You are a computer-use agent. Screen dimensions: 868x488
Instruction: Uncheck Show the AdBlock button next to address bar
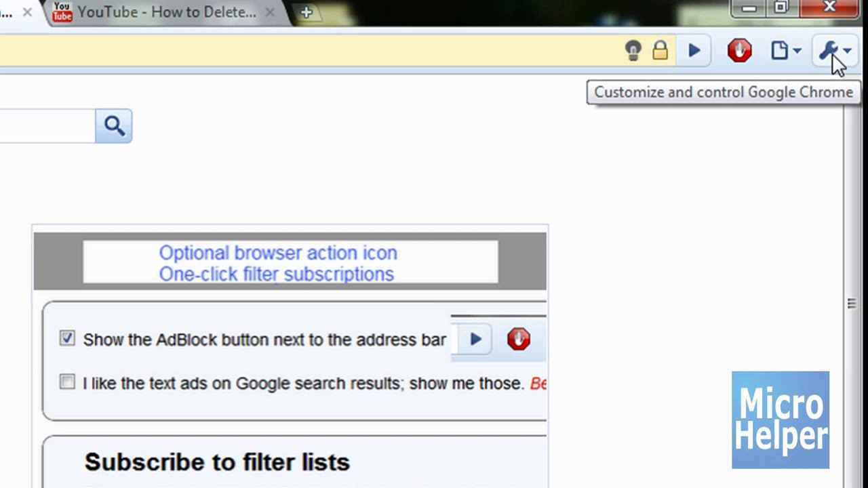point(67,338)
